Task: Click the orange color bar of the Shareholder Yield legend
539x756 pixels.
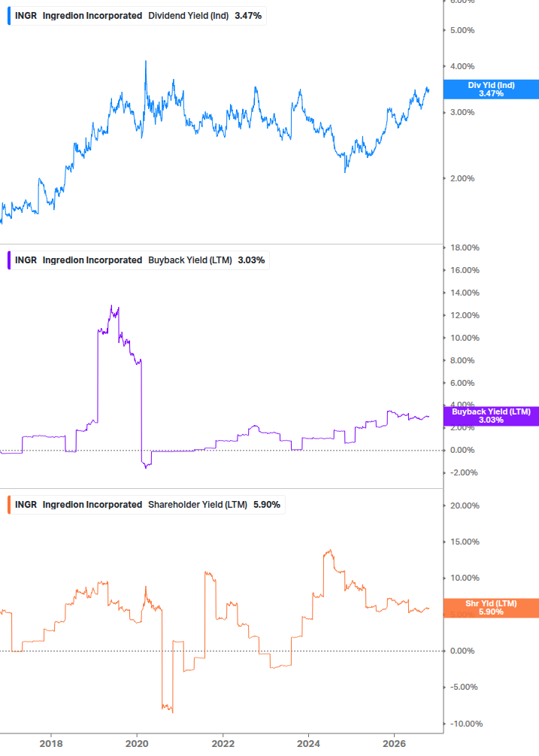Action: (x=9, y=505)
